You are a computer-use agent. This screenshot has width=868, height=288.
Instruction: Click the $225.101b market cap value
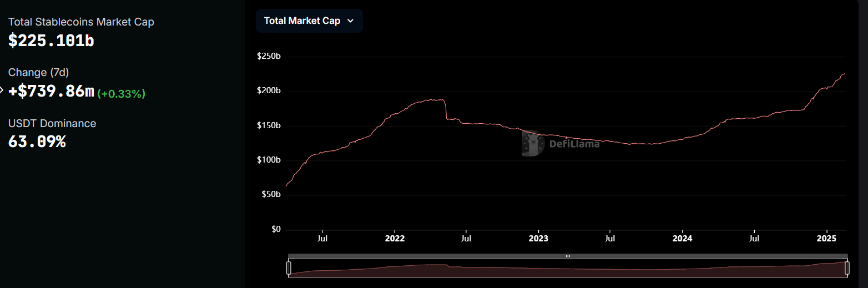click(51, 41)
